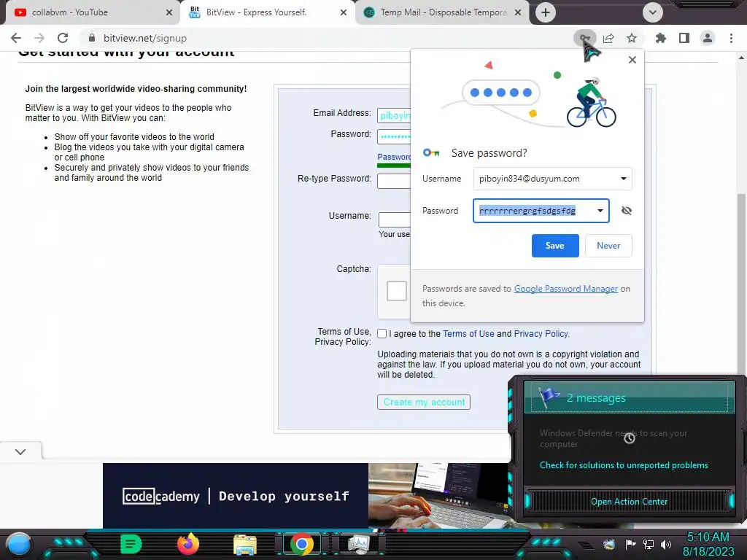Click the weather tray icon near flag
This screenshot has width=747, height=560.
(609, 544)
